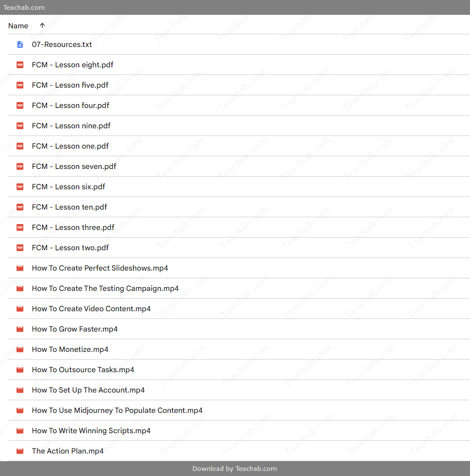Screen dimensions: 470x476
Task: Click video icon for Set Up The Account
Action: click(20, 390)
